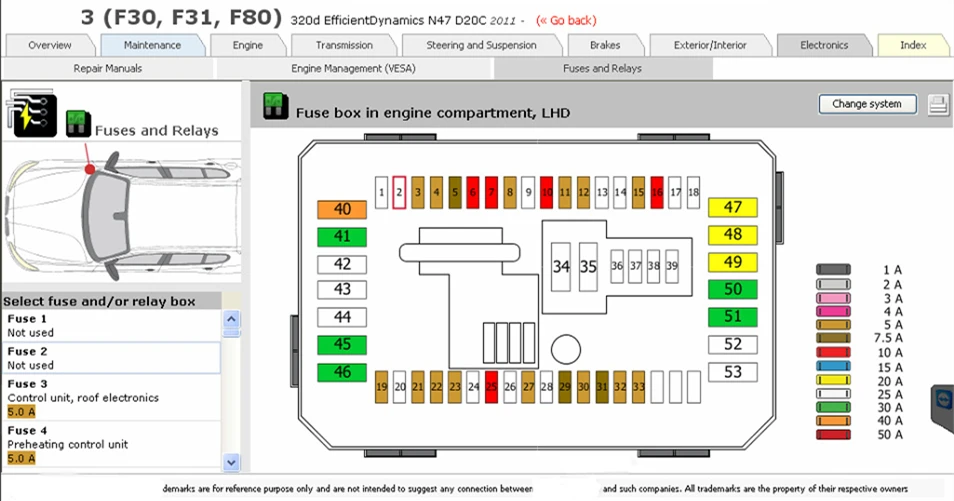This screenshot has height=501, width=954.
Task: Click the green fuse icon beside Fuses and Relays
Action: coord(78,124)
